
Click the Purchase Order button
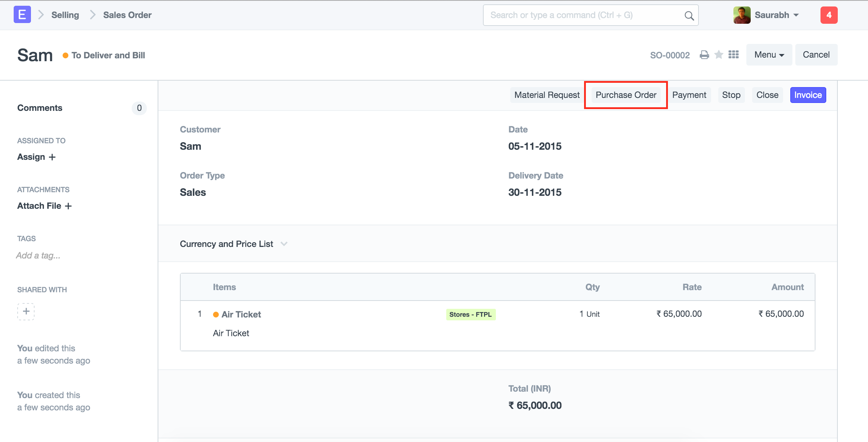(x=626, y=95)
